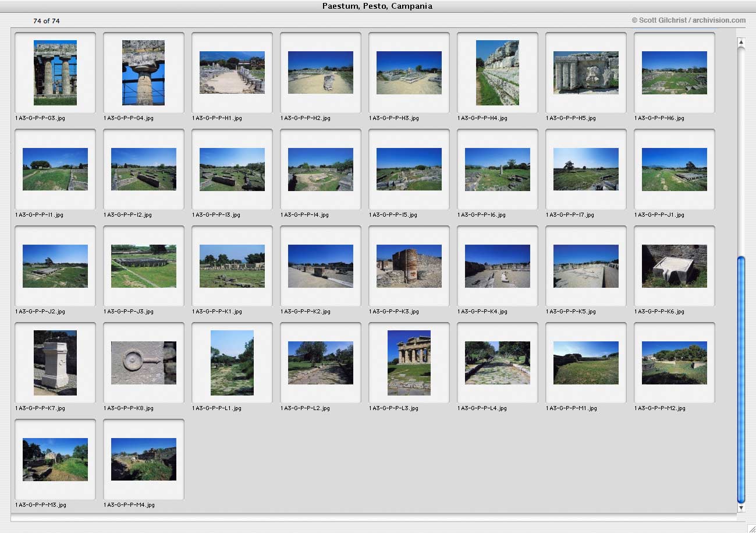Click the scrollbar down arrow
The image size is (756, 533).
(x=741, y=508)
